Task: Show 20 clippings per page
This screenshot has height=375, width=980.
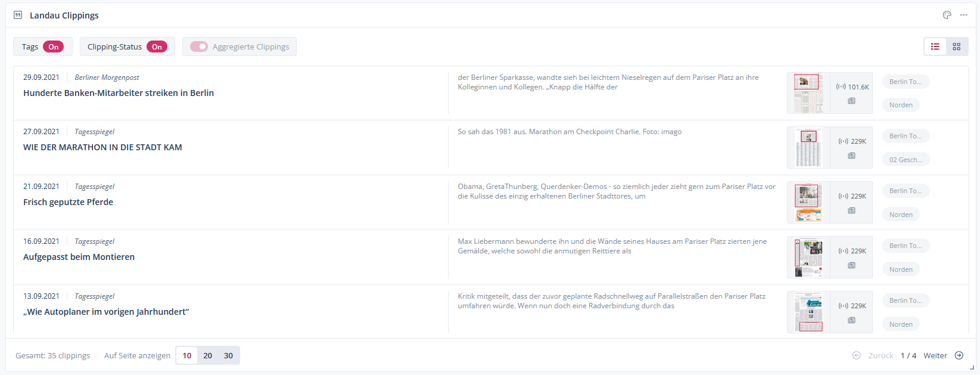Action: coord(207,355)
